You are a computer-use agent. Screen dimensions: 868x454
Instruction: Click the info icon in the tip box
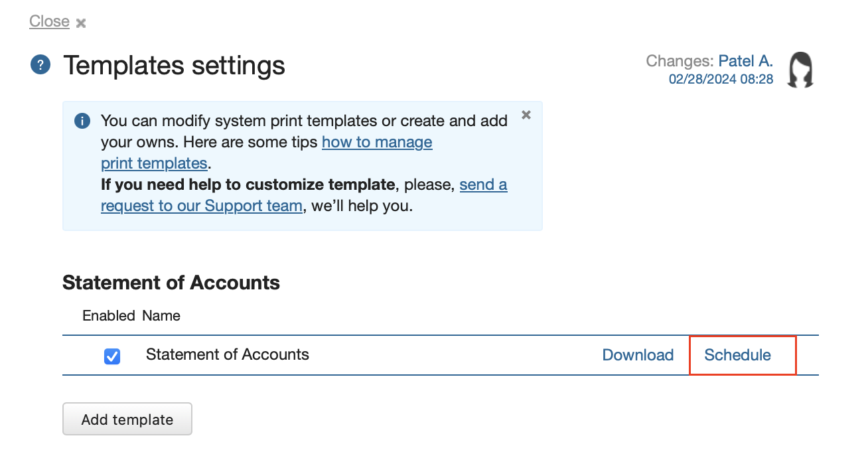tap(82, 121)
